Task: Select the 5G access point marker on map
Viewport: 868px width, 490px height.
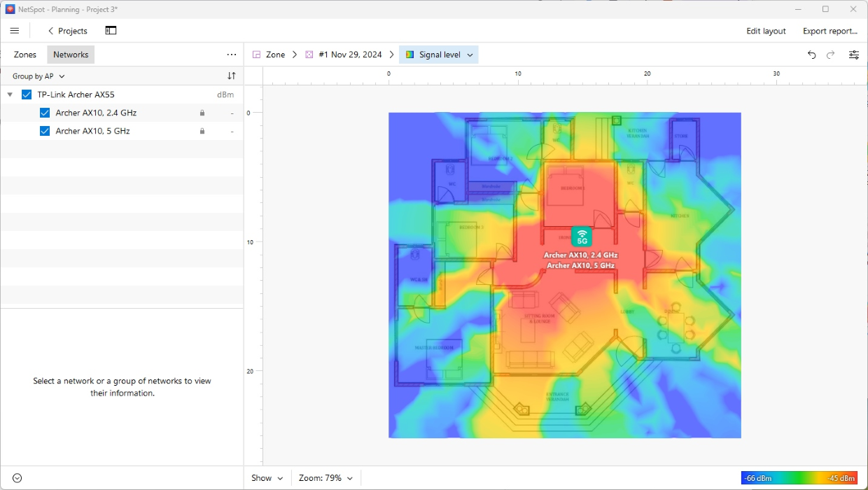Action: click(581, 237)
